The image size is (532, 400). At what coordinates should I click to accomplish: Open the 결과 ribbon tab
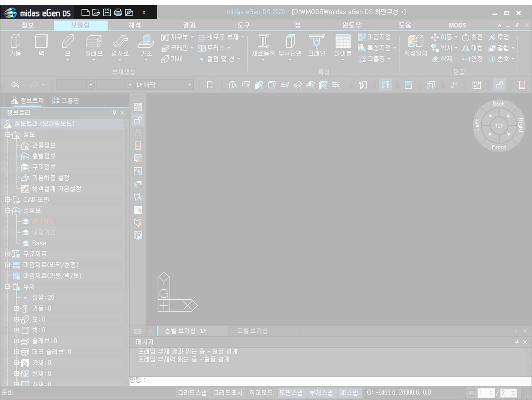[x=189, y=25]
